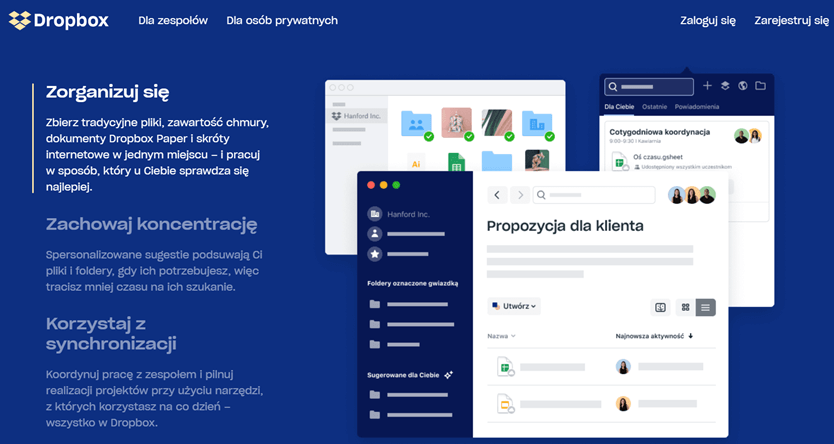This screenshot has height=444, width=834.
Task: Click the green maximize dot on front window
Action: [396, 185]
